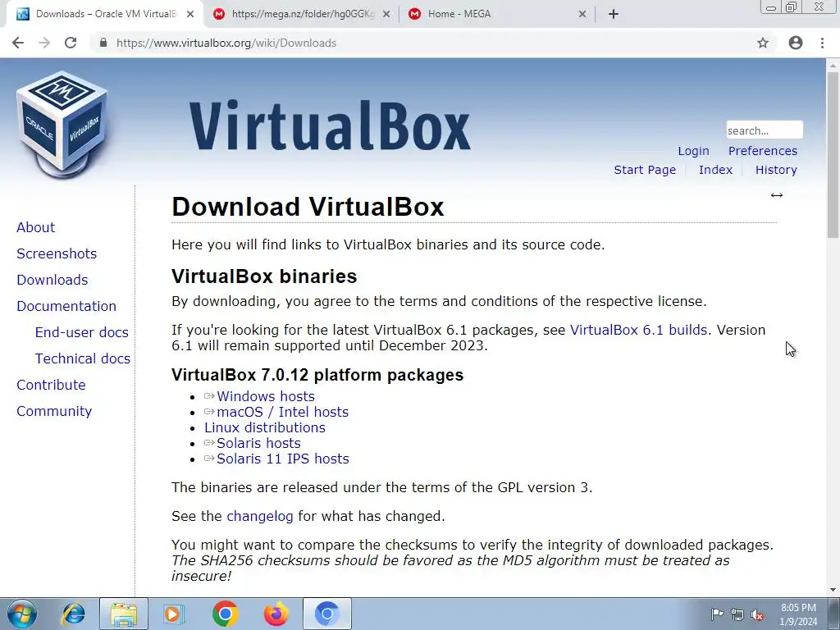Open the Documentation sidebar link
The image size is (840, 630).
pyautogui.click(x=66, y=306)
